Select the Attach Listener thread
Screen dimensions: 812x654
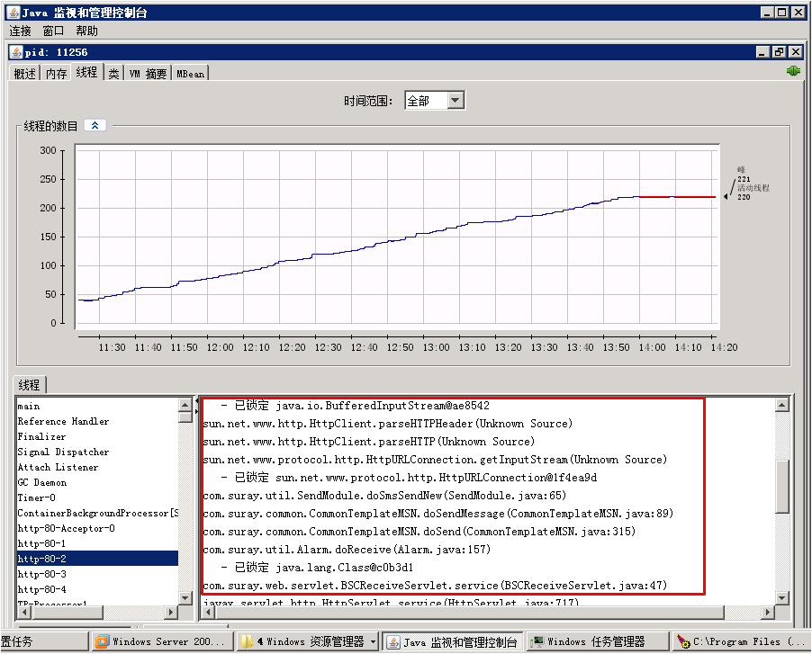[97, 467]
